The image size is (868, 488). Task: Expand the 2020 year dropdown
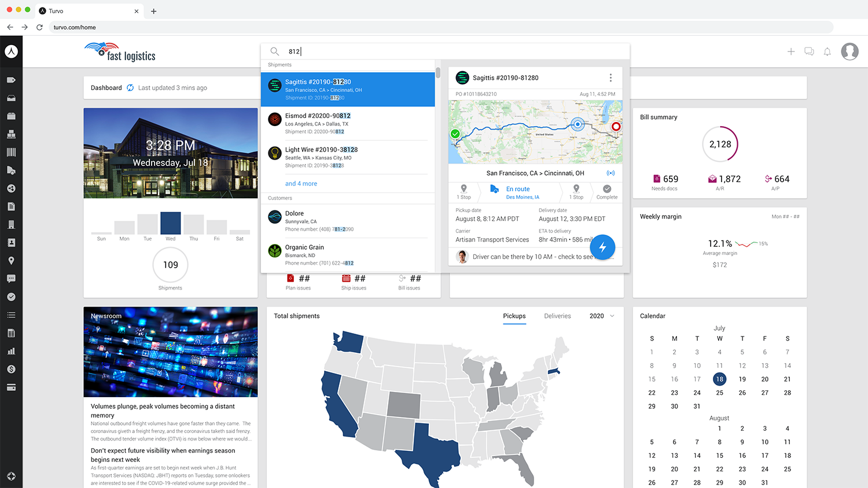coord(602,316)
